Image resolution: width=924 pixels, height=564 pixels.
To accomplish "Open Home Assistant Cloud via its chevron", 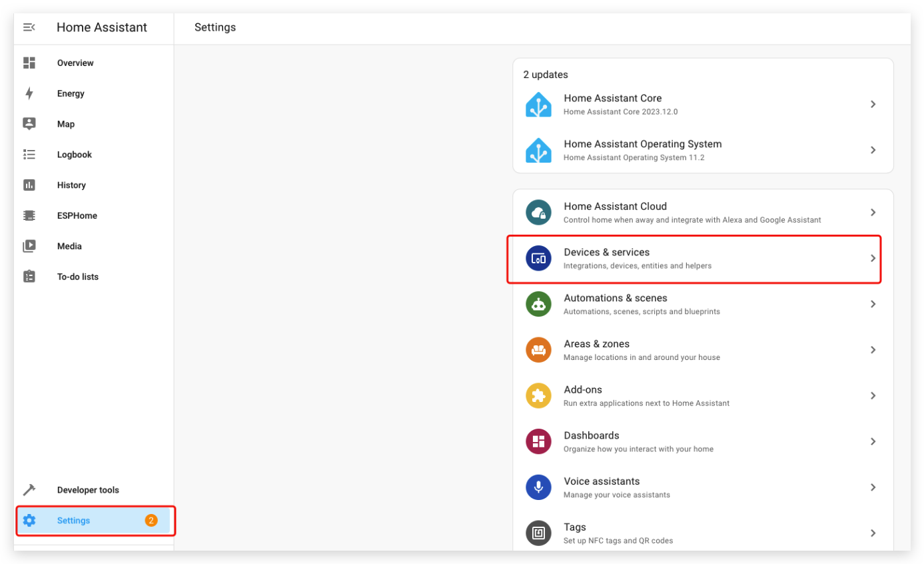I will click(873, 213).
